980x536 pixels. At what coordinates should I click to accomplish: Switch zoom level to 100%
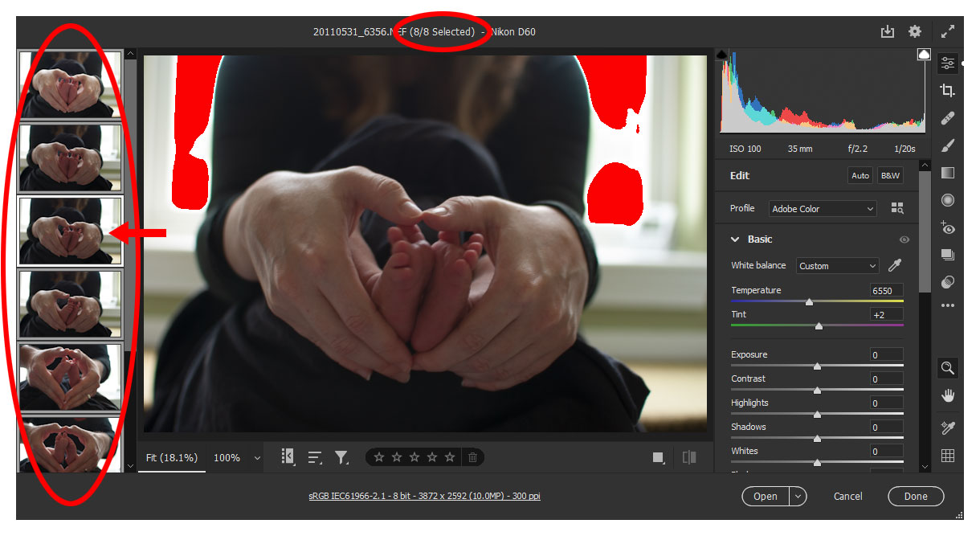click(227, 457)
